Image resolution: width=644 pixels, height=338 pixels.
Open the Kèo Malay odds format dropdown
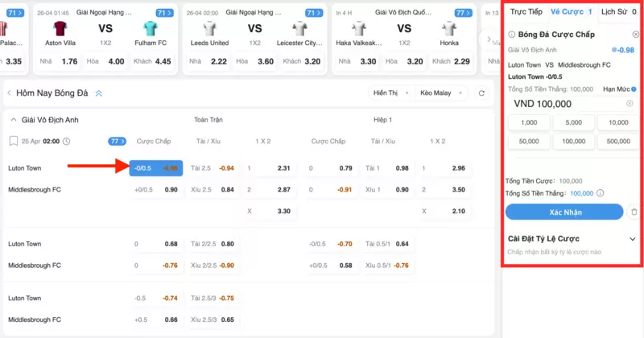coord(441,93)
